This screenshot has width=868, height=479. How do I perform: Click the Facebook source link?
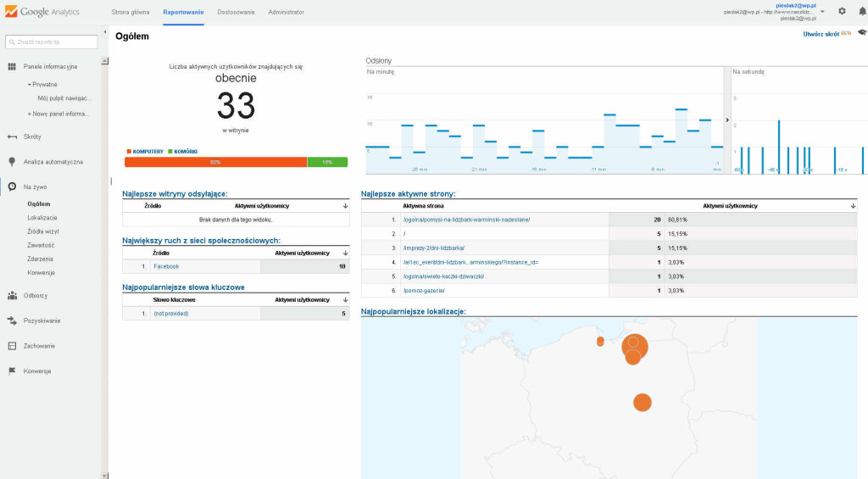coord(166,267)
